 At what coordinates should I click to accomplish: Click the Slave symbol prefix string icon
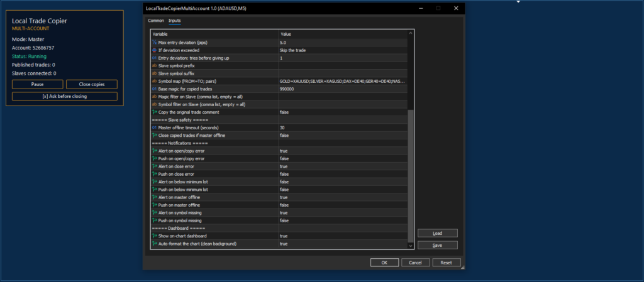[155, 65]
